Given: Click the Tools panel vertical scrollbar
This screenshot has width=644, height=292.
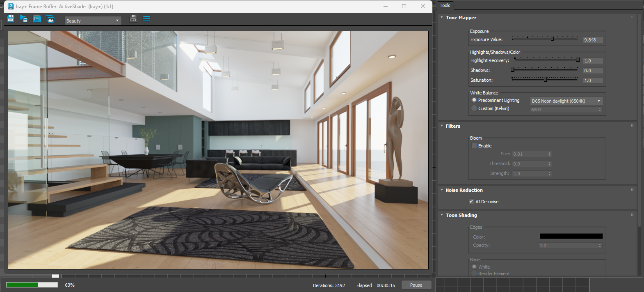Looking at the screenshot, I should point(639,119).
